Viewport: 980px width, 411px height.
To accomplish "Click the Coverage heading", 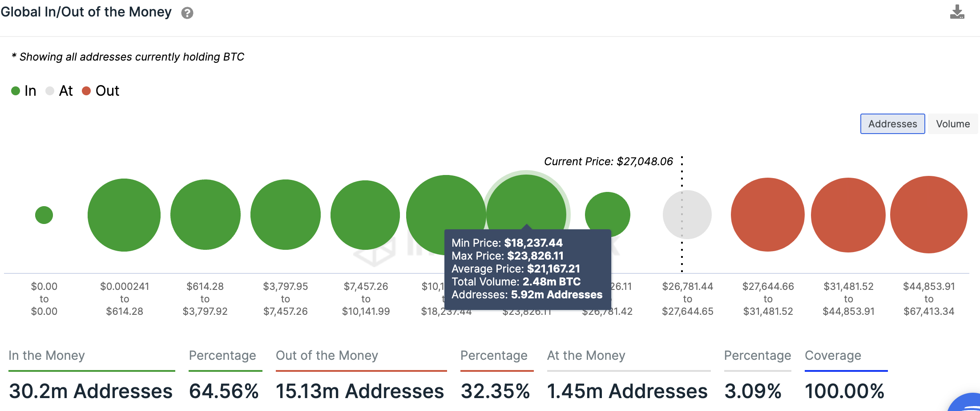I will pyautogui.click(x=833, y=355).
